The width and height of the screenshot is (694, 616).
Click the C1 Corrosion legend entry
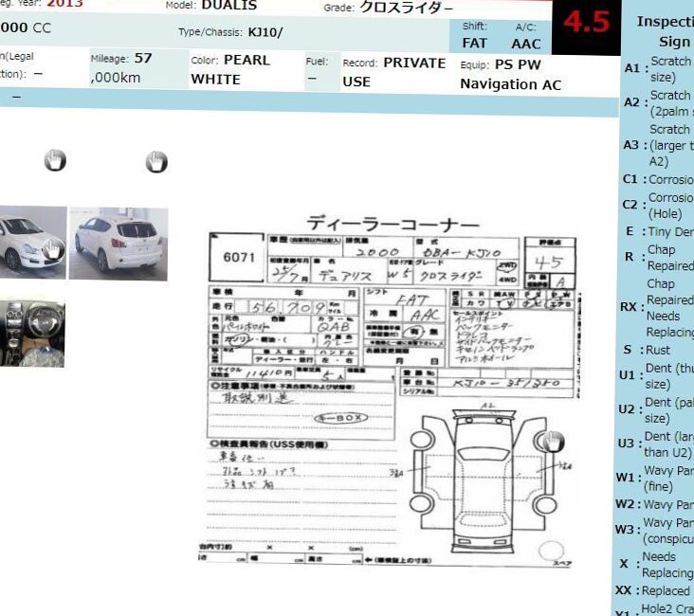(658, 179)
